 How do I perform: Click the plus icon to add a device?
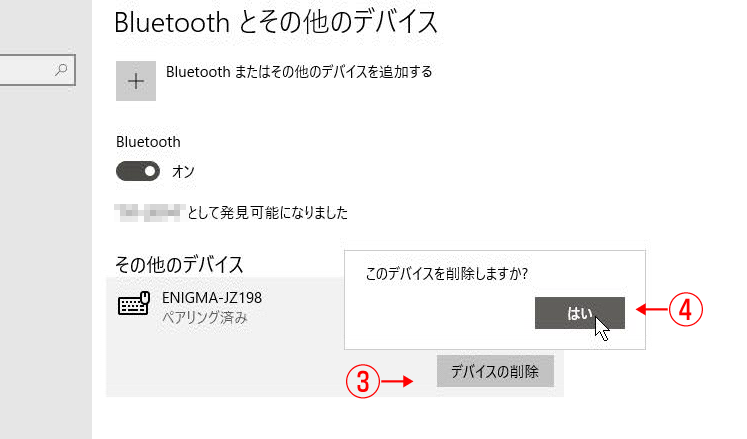tap(136, 81)
